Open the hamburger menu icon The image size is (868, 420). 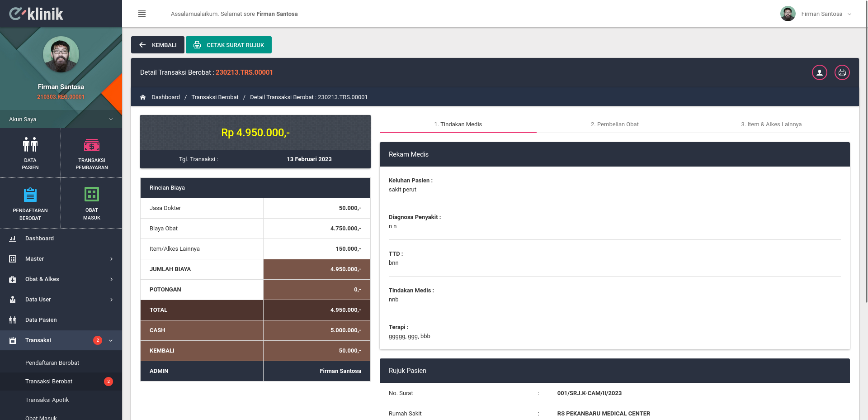(x=142, y=14)
